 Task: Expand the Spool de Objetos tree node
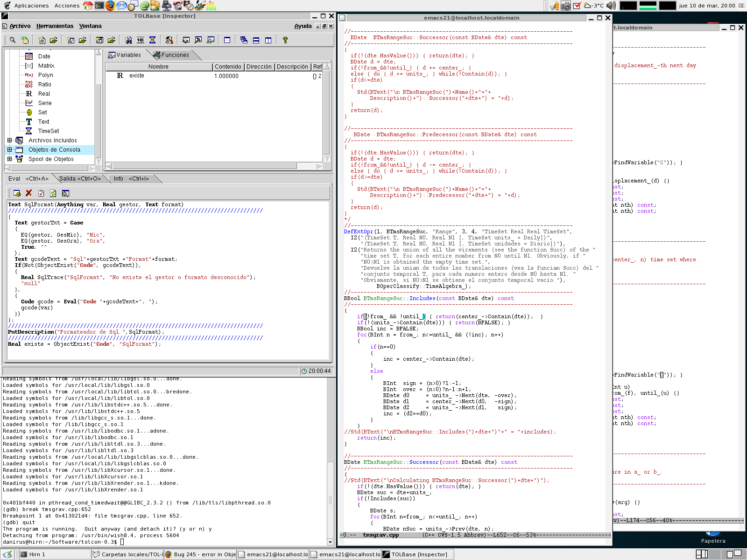(9, 159)
